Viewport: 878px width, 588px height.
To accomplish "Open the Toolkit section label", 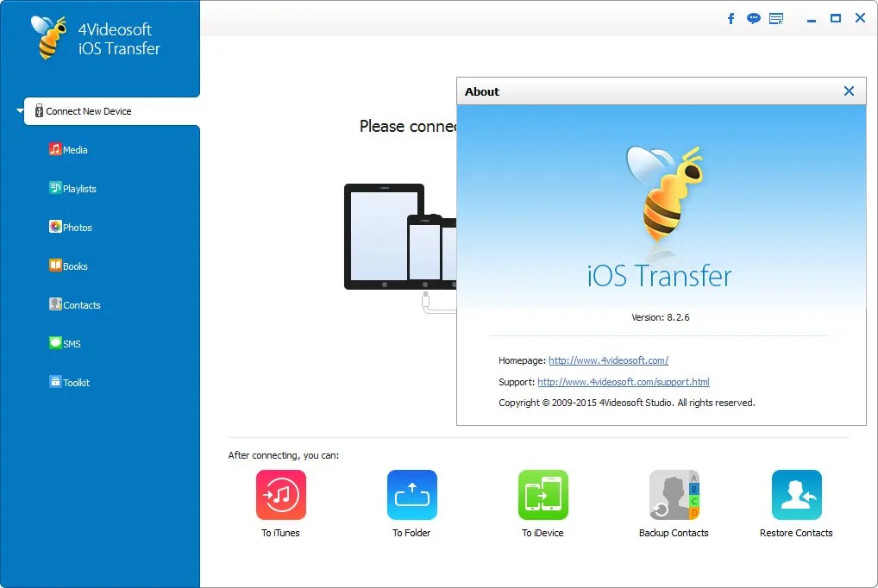I will pos(76,383).
